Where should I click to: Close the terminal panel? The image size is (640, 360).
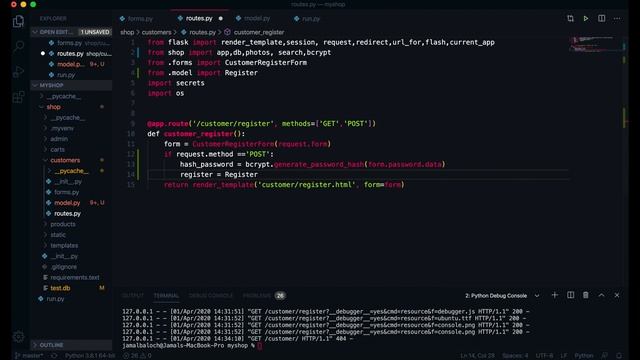pos(617,295)
